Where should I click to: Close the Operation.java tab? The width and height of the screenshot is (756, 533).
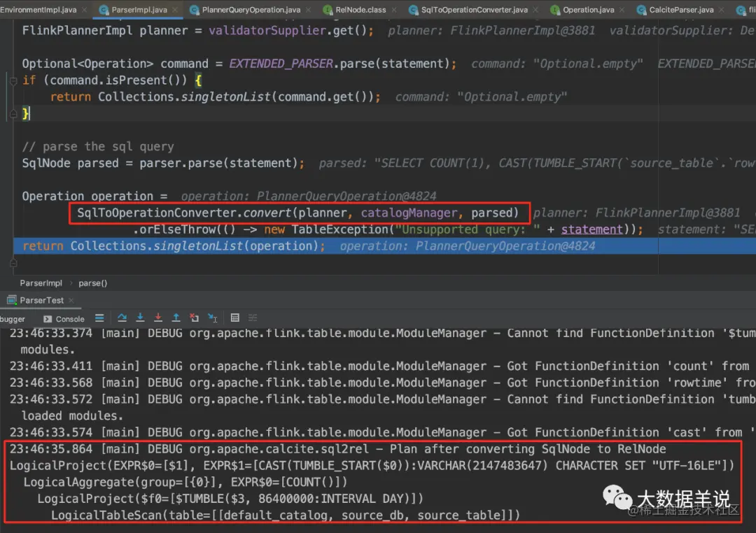[x=622, y=10]
